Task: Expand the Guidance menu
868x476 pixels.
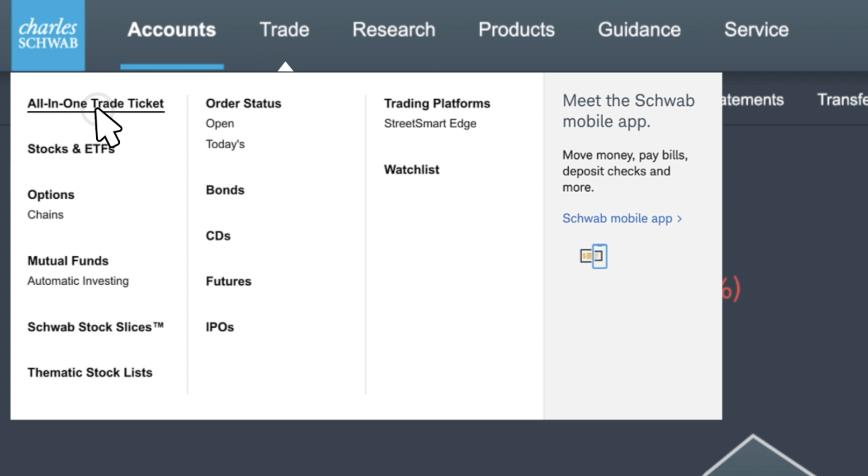Action: (x=639, y=30)
